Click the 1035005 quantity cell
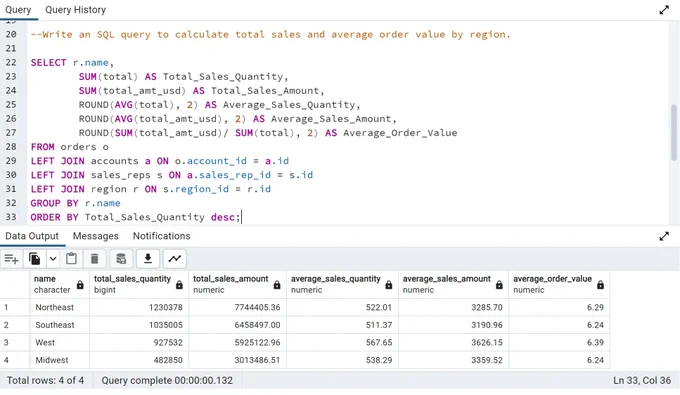 [x=139, y=325]
